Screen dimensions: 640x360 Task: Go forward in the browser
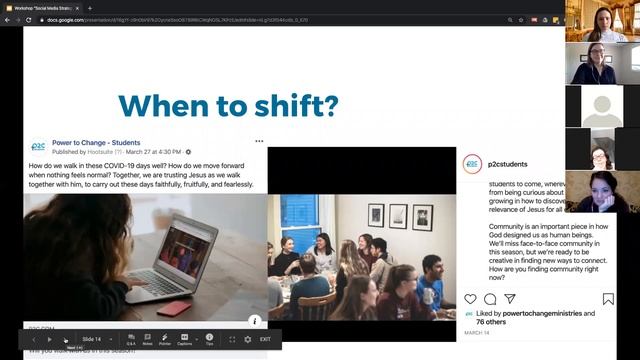pos(18,20)
